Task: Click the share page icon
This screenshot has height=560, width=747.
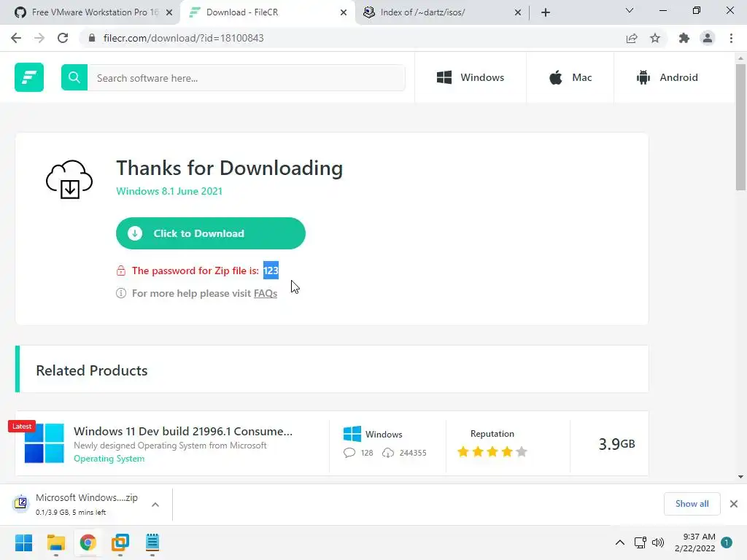Action: tap(632, 38)
